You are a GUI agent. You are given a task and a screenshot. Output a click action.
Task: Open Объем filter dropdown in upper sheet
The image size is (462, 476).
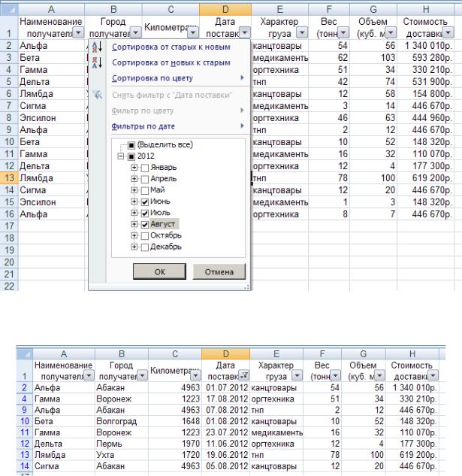tap(391, 32)
